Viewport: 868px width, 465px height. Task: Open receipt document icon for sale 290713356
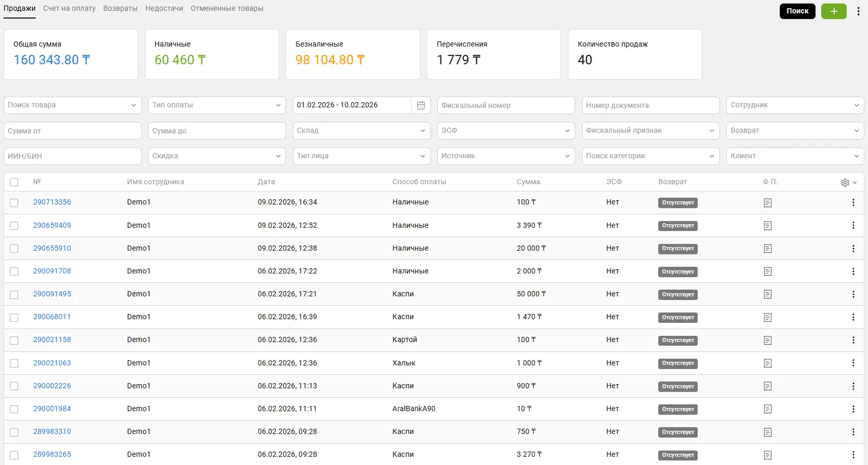[x=768, y=202]
